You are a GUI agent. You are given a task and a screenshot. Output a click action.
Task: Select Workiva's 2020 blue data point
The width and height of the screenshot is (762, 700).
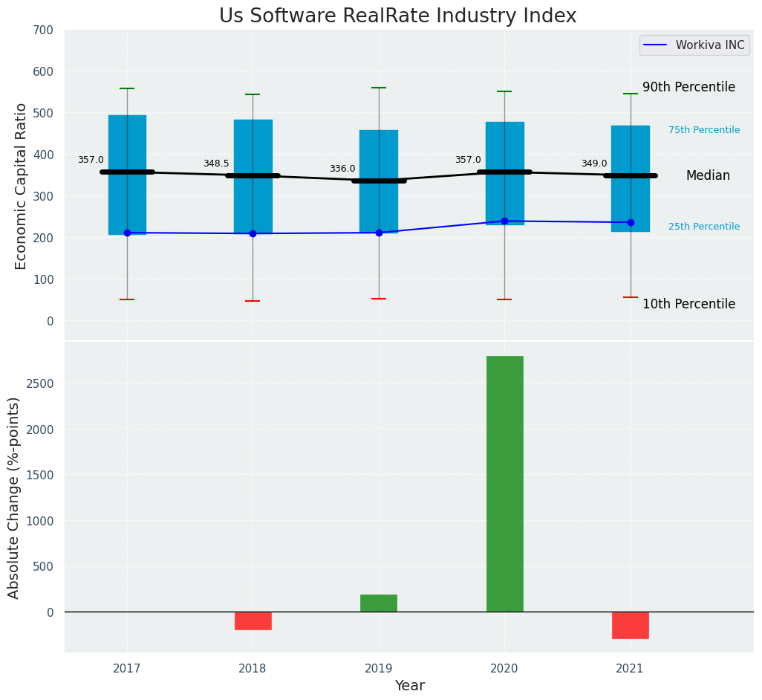click(x=505, y=221)
